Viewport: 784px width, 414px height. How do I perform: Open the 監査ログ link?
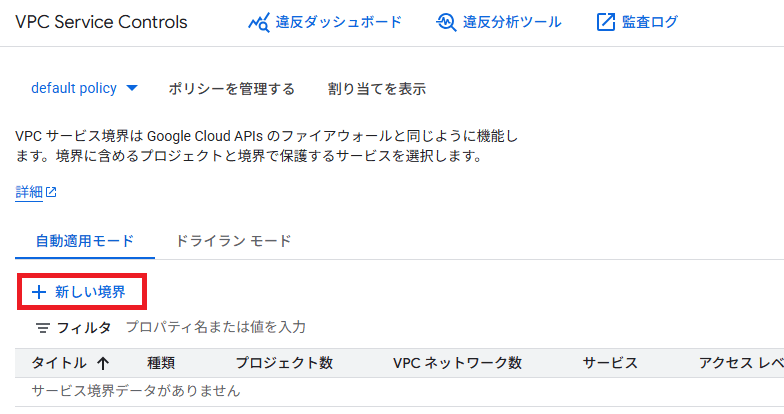coord(650,22)
